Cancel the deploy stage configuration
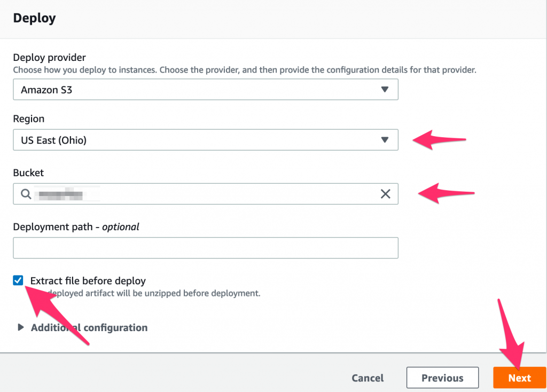 point(368,378)
